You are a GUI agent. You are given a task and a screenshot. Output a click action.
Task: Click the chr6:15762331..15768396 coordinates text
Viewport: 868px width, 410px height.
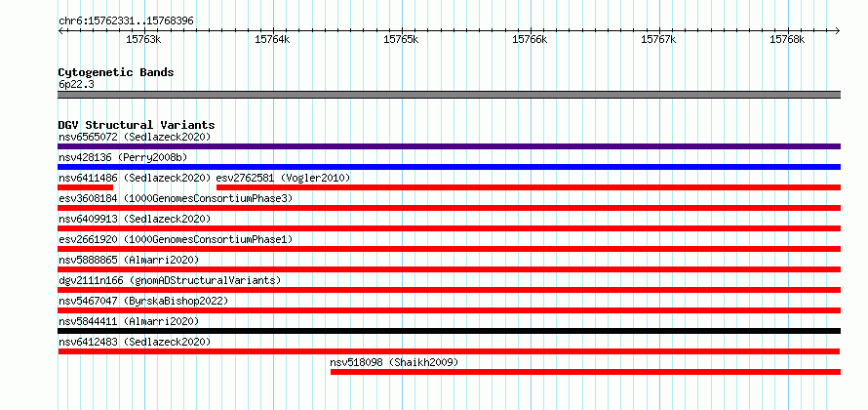[126, 21]
